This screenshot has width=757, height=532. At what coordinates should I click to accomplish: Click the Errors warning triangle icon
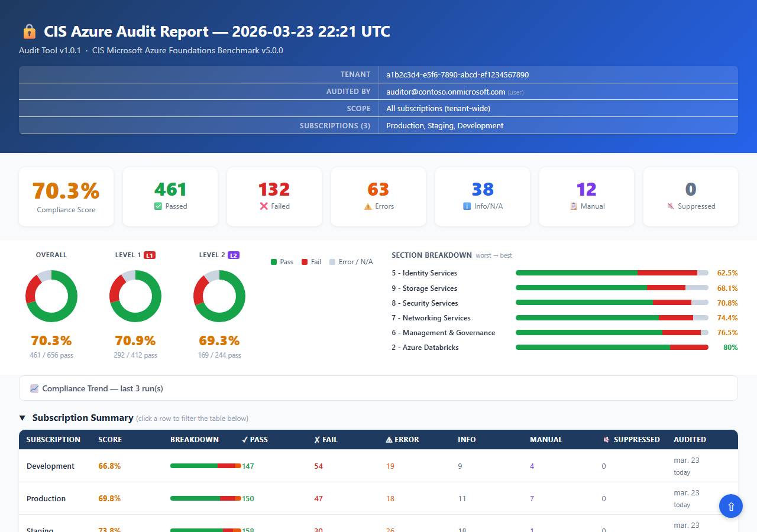(368, 206)
